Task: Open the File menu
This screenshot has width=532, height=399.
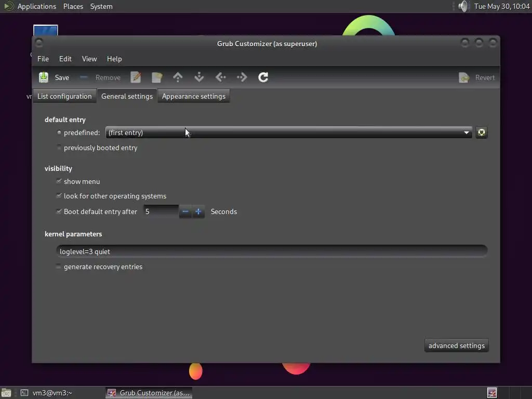Action: (x=43, y=59)
